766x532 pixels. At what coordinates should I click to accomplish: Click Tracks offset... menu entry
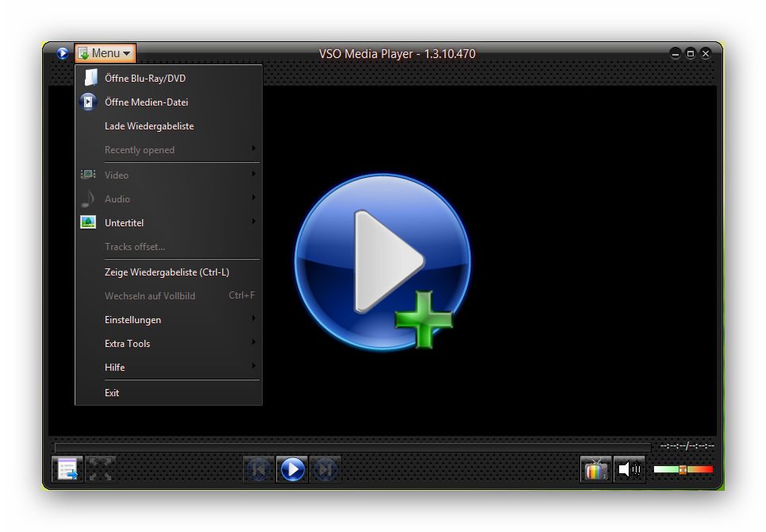point(168,247)
